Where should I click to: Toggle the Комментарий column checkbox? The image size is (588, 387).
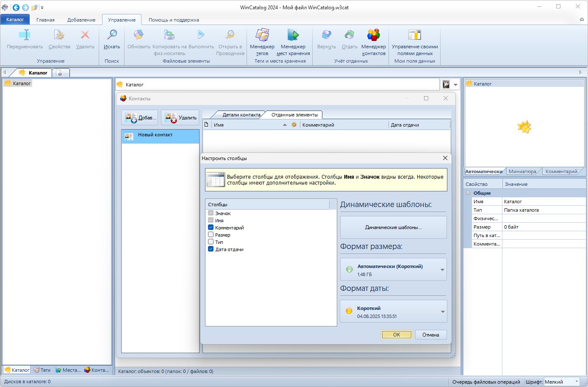[211, 227]
